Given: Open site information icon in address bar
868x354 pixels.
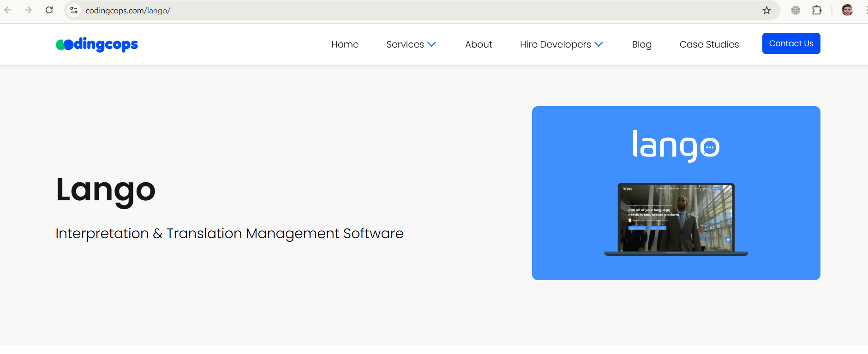Looking at the screenshot, I should coord(74,10).
